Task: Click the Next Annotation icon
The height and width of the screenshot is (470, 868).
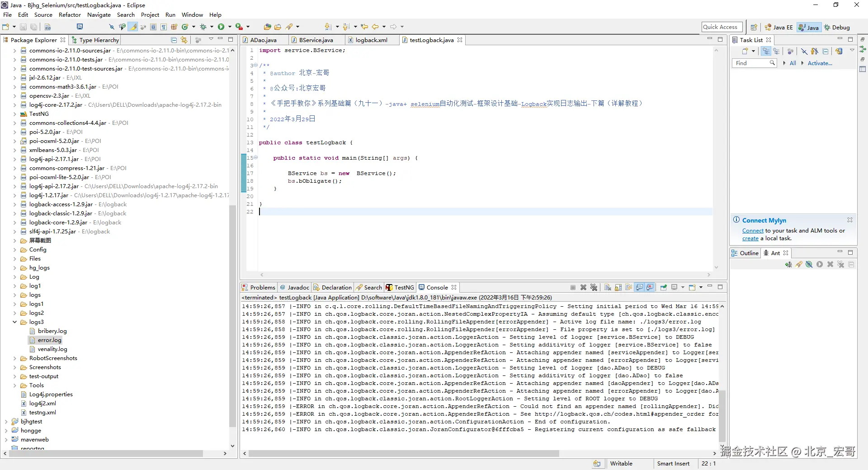Action: pyautogui.click(x=328, y=27)
